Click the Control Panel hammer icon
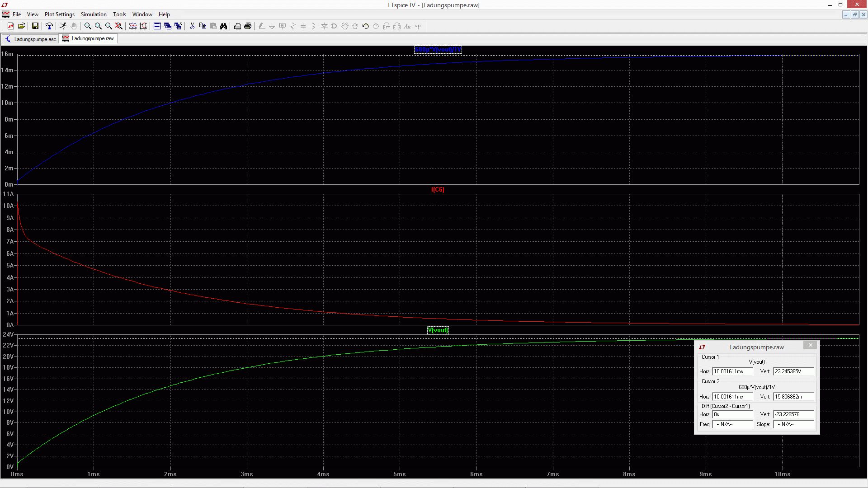Viewport: 868px width, 488px height. pos(49,26)
